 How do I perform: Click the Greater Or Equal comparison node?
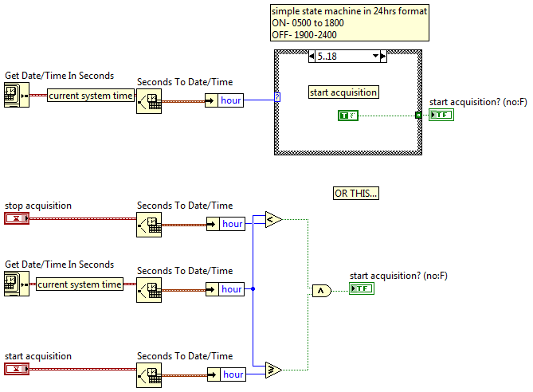coord(273,370)
